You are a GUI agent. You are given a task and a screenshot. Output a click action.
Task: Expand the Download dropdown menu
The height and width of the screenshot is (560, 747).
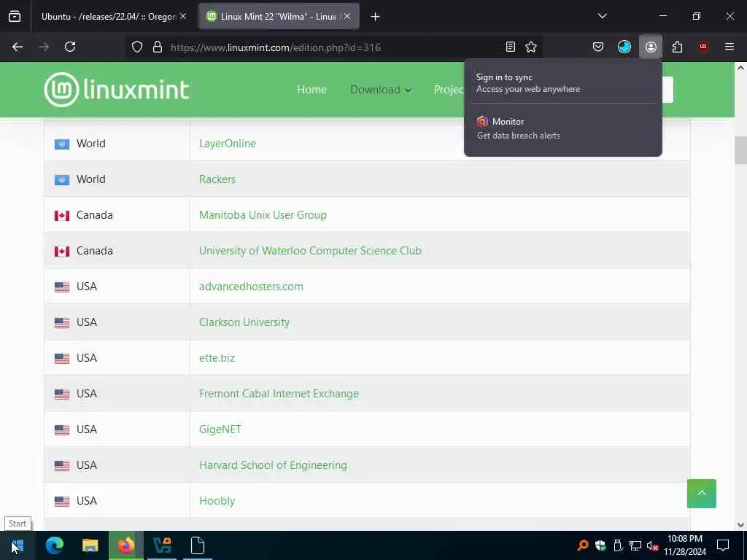pyautogui.click(x=380, y=90)
